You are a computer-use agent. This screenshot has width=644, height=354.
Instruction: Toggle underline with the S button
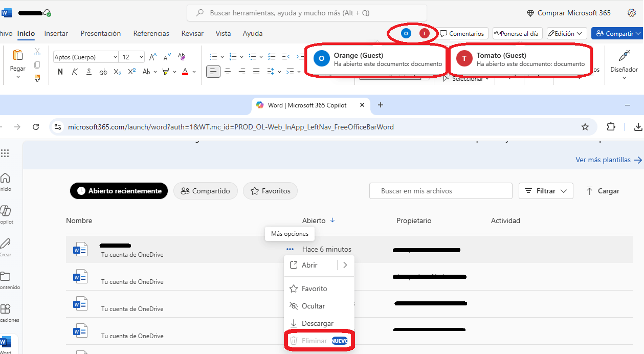(x=89, y=72)
